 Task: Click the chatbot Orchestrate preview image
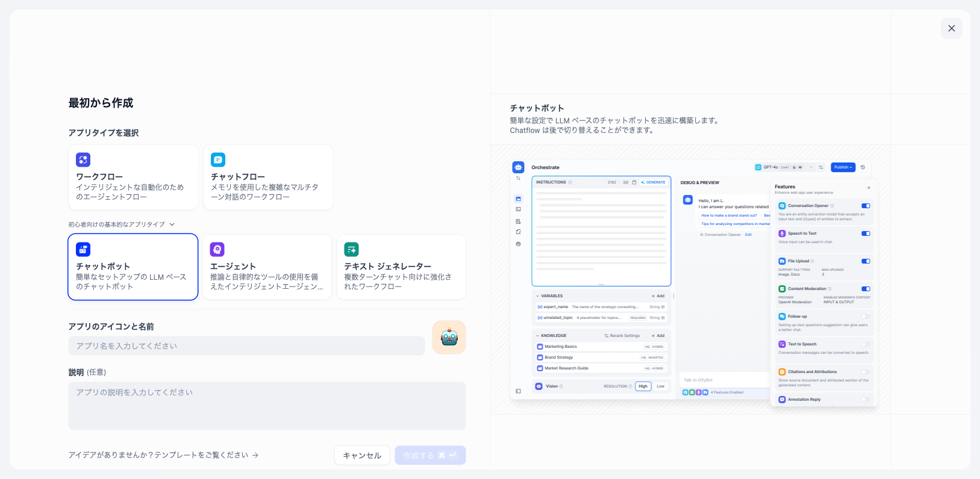694,283
